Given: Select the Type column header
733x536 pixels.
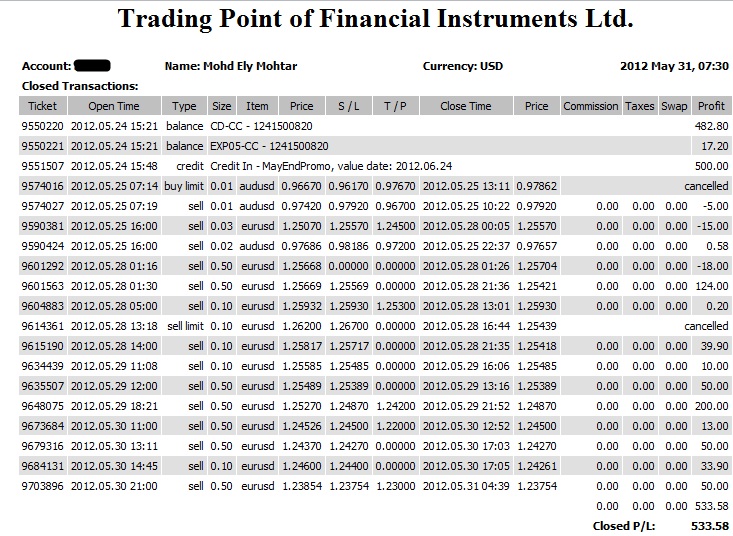Looking at the screenshot, I should pyautogui.click(x=184, y=106).
